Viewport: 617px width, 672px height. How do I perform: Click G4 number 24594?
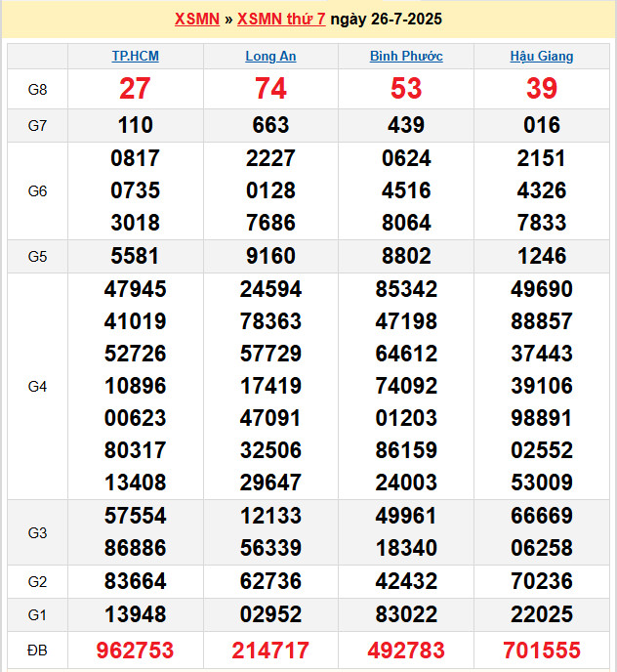[270, 289]
